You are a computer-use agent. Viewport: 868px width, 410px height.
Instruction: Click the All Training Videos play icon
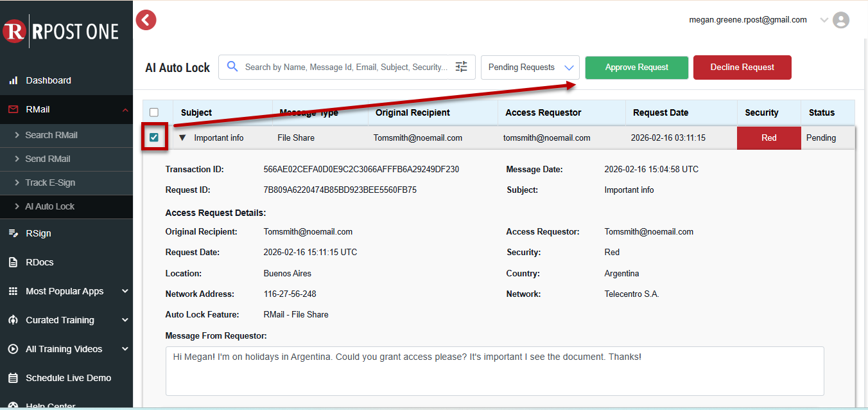[13, 349]
